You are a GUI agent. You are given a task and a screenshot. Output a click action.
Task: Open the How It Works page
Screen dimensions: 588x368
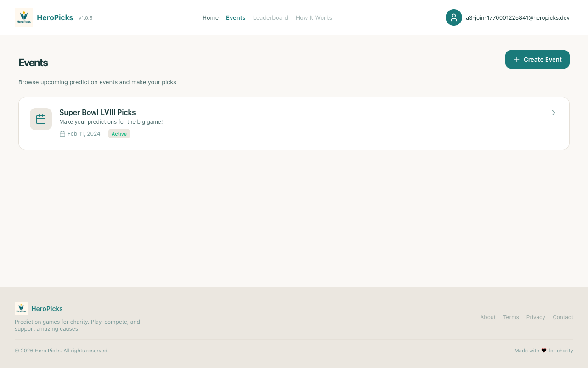[x=314, y=17]
